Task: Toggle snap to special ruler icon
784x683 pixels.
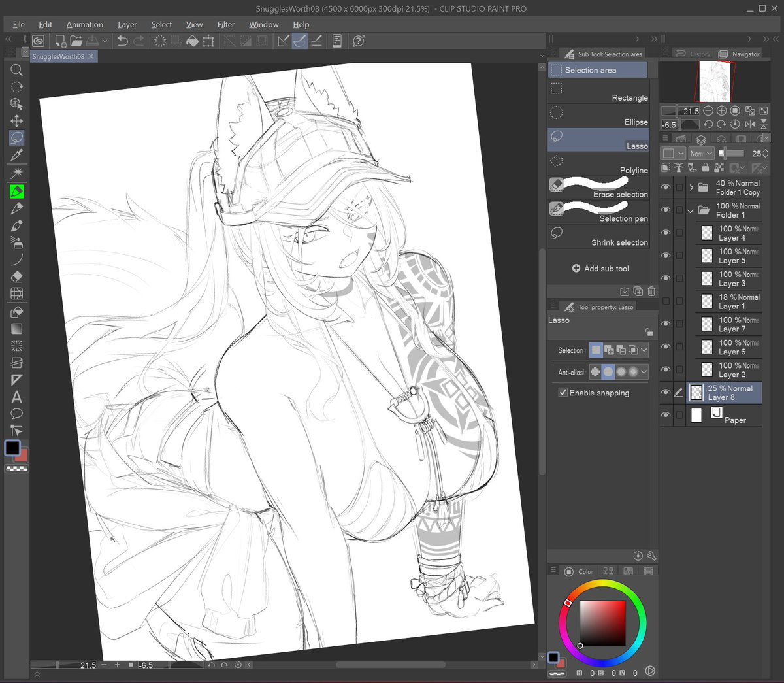Action: (300, 41)
